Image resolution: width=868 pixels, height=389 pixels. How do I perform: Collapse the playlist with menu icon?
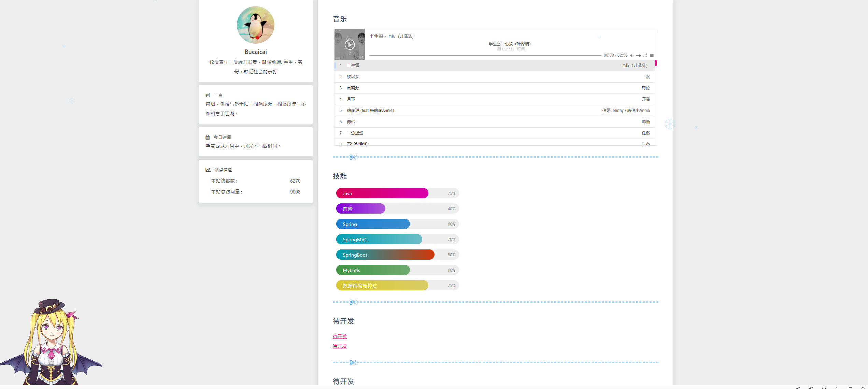pos(652,55)
